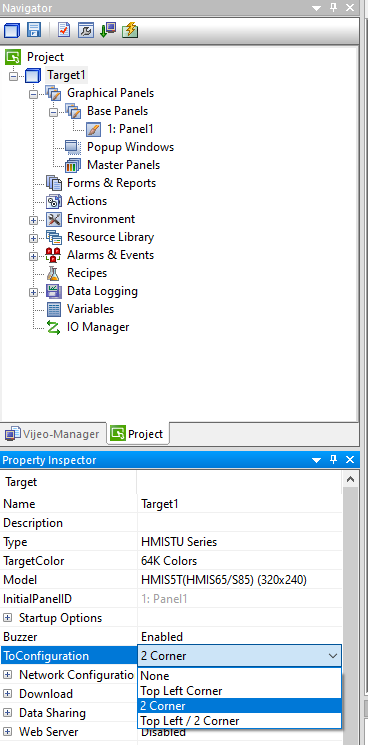
Task: Click the Name value Target1 field
Action: click(x=239, y=504)
